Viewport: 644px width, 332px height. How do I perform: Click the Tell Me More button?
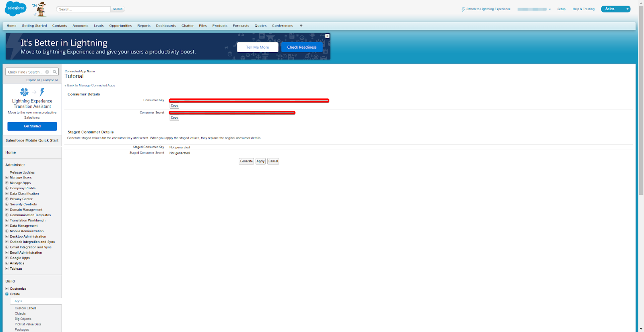(x=258, y=47)
